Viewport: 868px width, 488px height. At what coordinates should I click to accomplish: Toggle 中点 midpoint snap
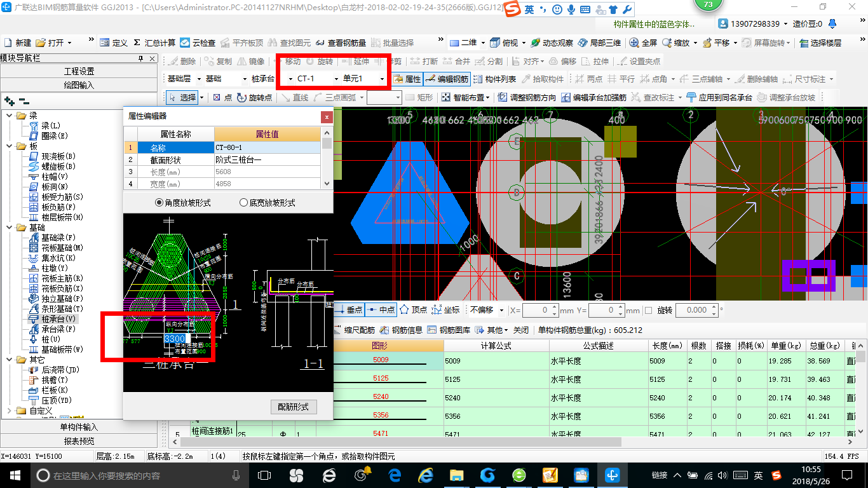pos(381,309)
